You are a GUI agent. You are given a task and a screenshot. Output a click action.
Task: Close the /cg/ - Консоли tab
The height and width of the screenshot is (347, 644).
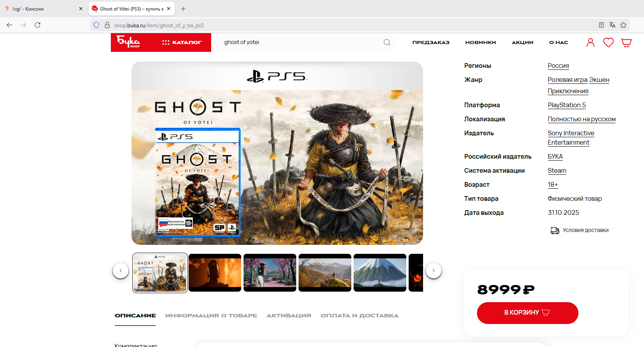[x=81, y=9]
